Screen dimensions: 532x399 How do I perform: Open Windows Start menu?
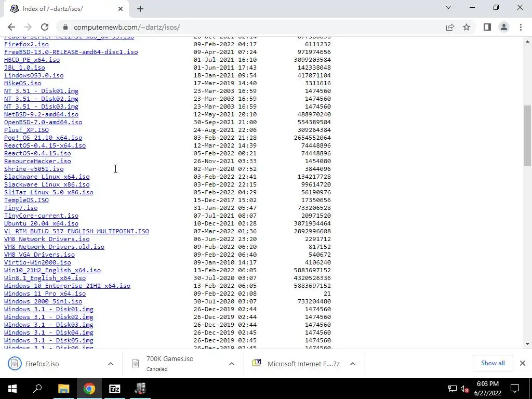click(x=12, y=389)
